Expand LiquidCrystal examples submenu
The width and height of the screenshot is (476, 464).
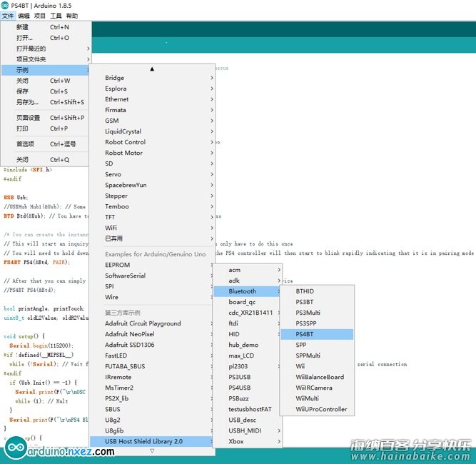click(153, 131)
